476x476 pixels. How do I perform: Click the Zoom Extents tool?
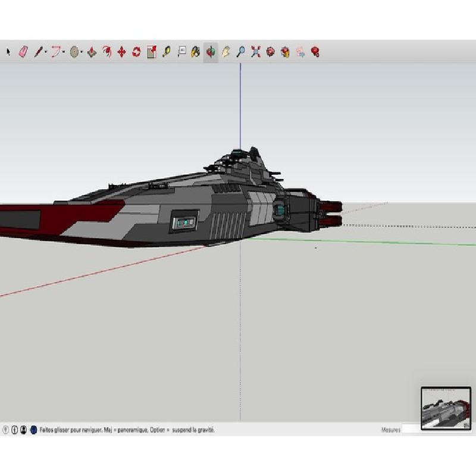(255, 52)
